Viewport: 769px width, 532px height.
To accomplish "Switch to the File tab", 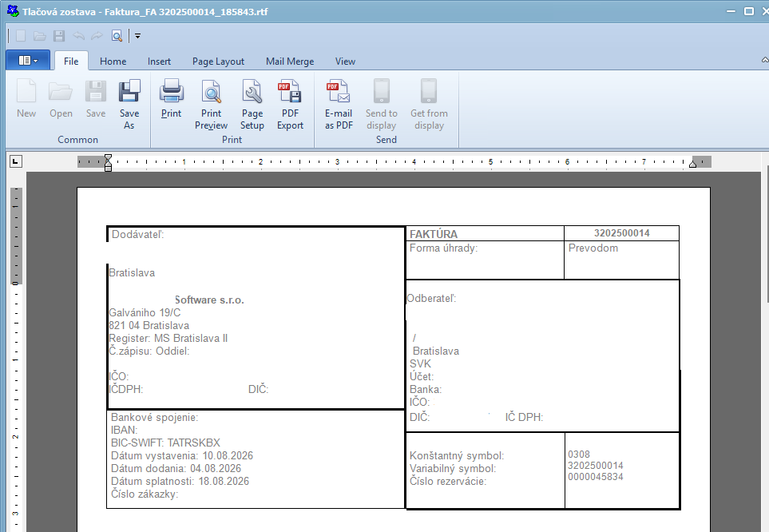I will [71, 61].
